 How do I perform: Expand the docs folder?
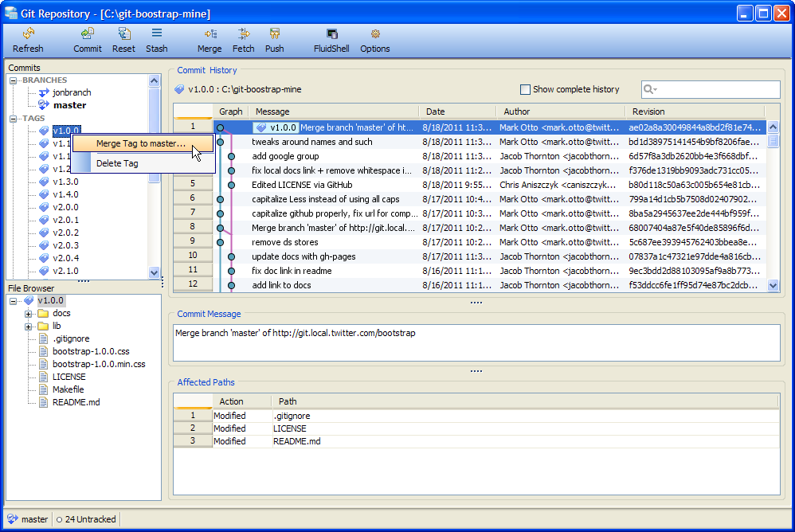pos(29,314)
